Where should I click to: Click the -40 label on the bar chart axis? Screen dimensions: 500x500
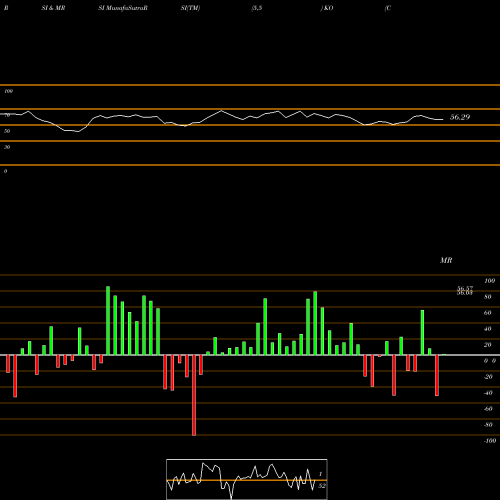(x=488, y=393)
